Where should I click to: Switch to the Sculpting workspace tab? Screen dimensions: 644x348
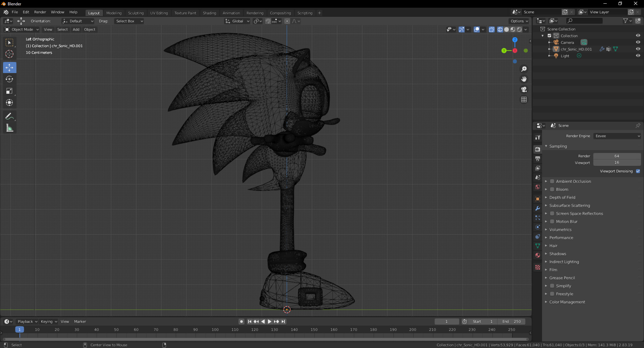136,13
